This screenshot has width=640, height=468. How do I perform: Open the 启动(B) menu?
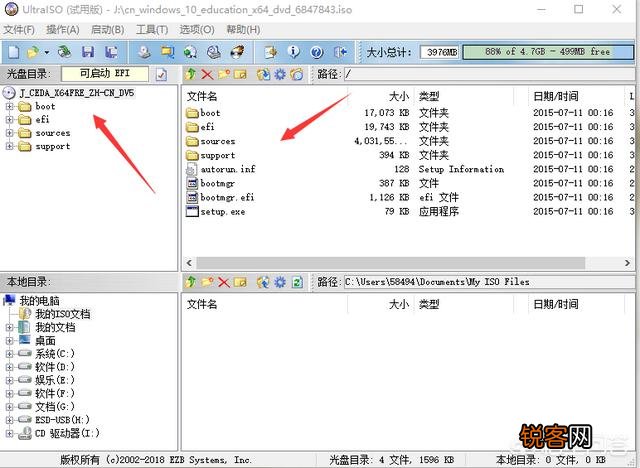point(107,30)
